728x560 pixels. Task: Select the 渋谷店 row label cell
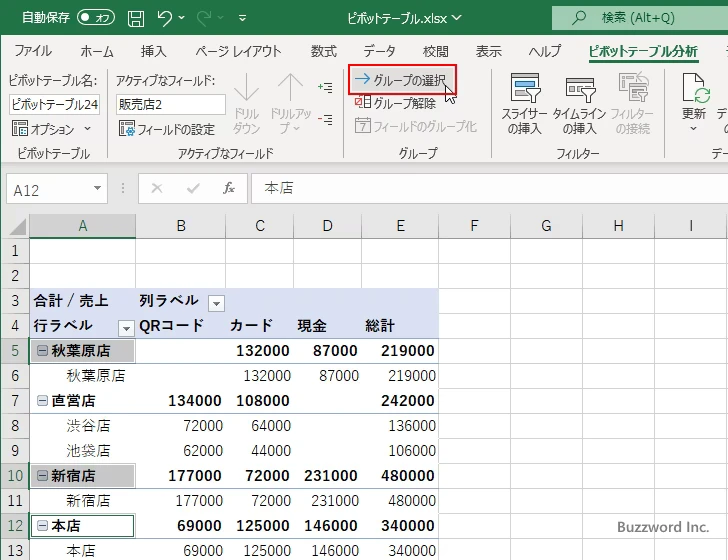point(83,425)
